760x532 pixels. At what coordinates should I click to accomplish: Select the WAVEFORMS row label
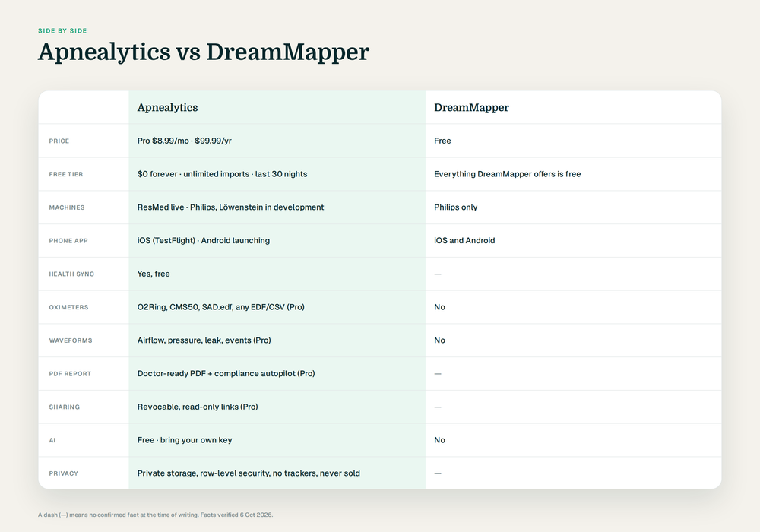(x=70, y=340)
